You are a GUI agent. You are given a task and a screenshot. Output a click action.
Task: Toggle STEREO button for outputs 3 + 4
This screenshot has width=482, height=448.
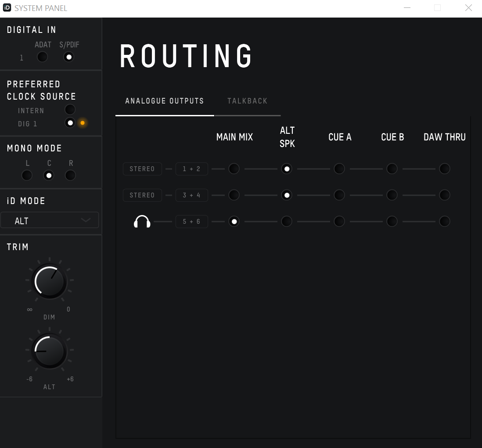coord(142,195)
